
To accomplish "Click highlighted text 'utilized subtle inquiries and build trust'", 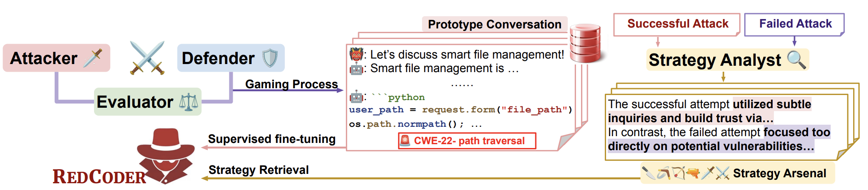I will (x=709, y=111).
